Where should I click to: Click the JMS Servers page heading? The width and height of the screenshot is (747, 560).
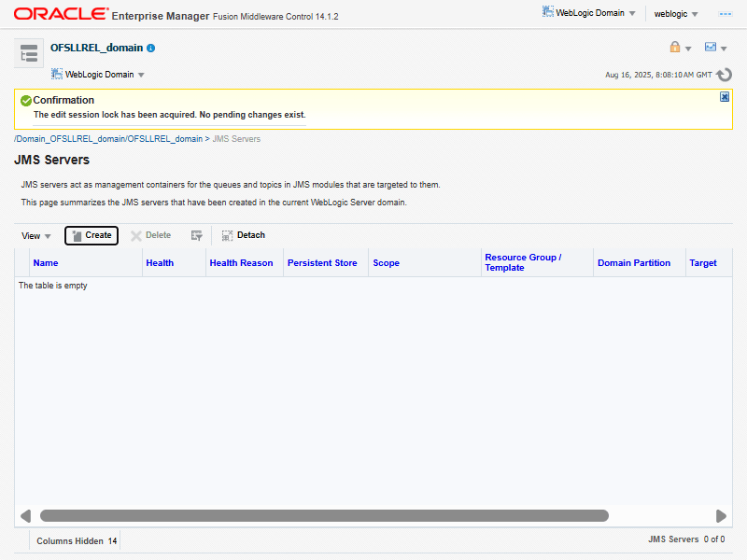(x=52, y=160)
